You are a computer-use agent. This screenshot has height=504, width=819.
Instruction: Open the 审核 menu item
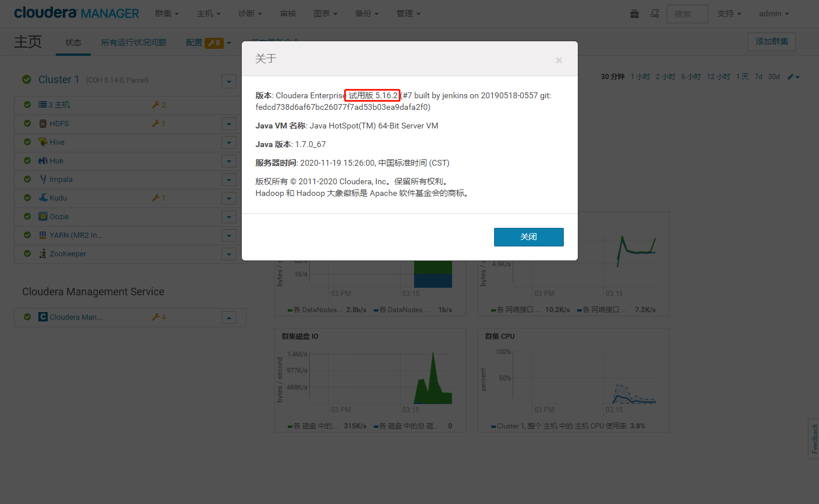(288, 13)
